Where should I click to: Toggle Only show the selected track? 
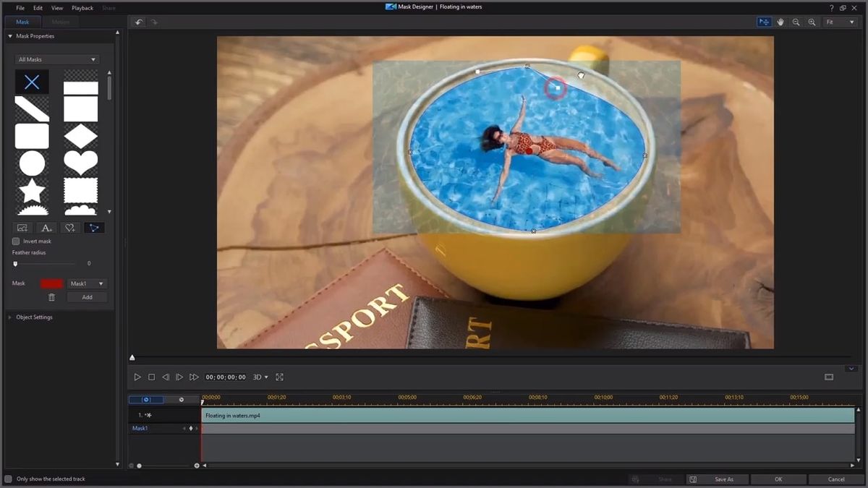9,479
